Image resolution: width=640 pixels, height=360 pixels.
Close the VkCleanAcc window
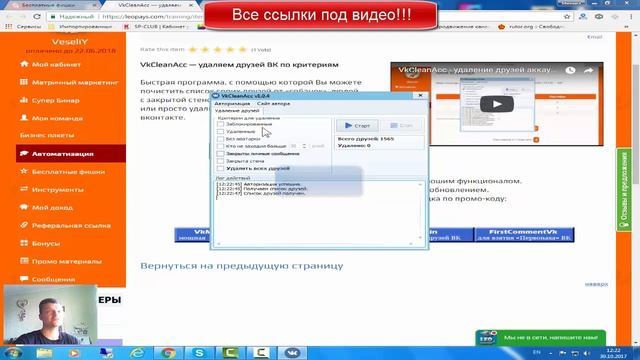tap(420, 96)
